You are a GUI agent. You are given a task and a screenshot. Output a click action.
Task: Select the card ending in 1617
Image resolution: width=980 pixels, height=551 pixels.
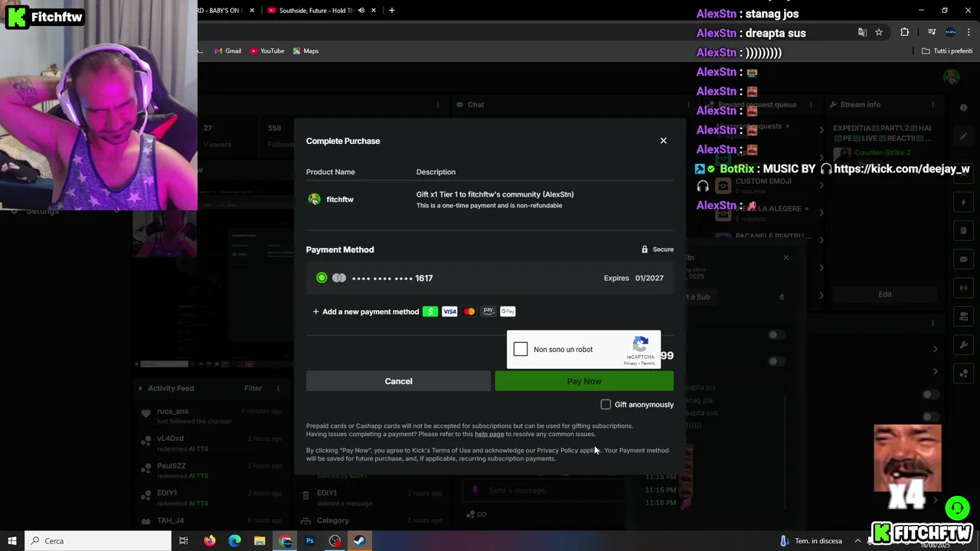coord(489,279)
